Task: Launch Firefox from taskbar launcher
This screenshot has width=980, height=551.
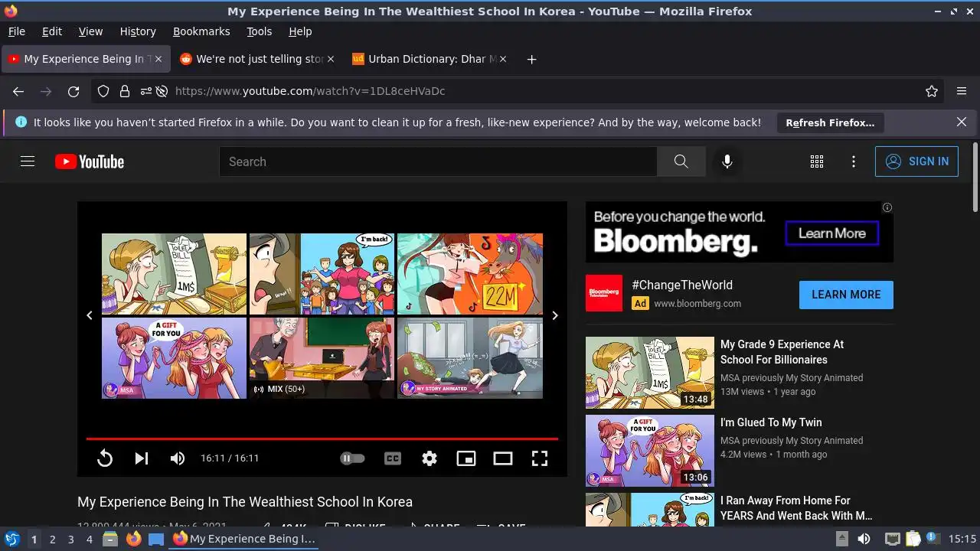Action: (133, 540)
